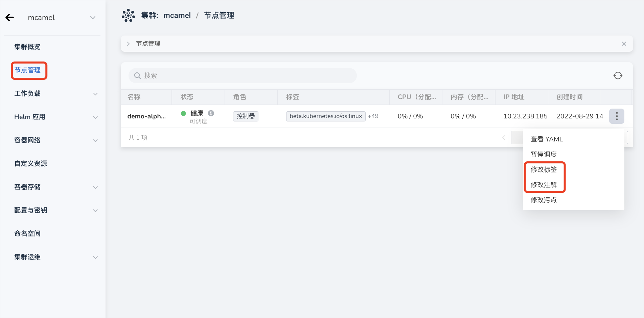The image size is (644, 318).
Task: Select 修改污点 from the menu
Action: [x=544, y=200]
